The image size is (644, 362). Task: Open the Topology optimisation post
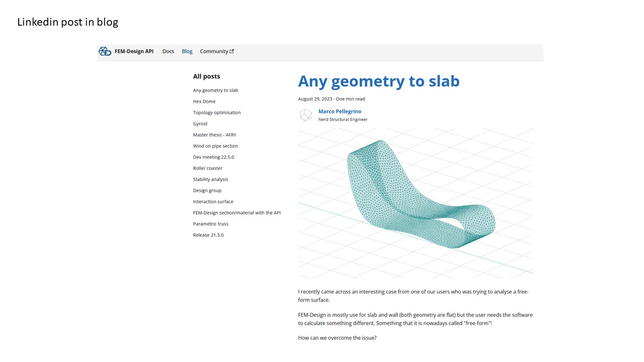tap(217, 113)
